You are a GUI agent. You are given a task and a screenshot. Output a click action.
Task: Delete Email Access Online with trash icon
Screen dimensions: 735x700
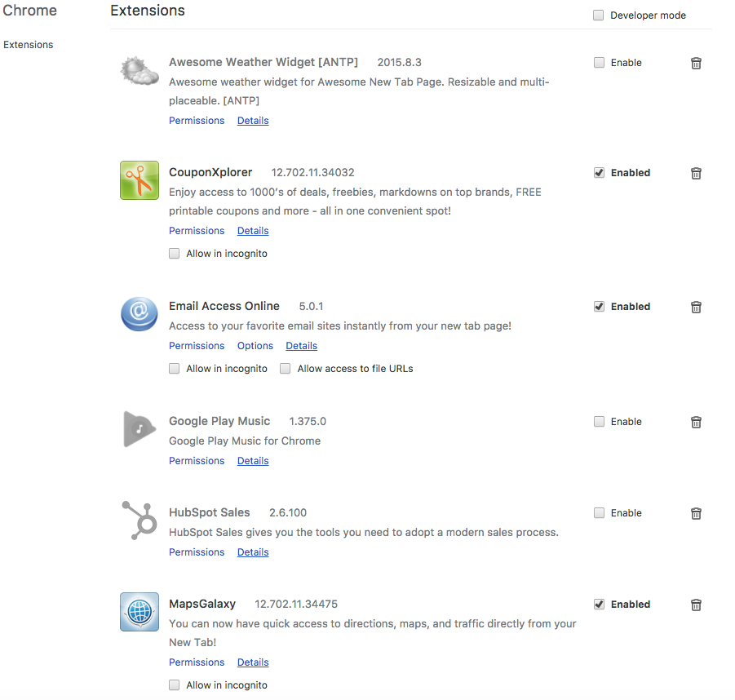coord(696,307)
